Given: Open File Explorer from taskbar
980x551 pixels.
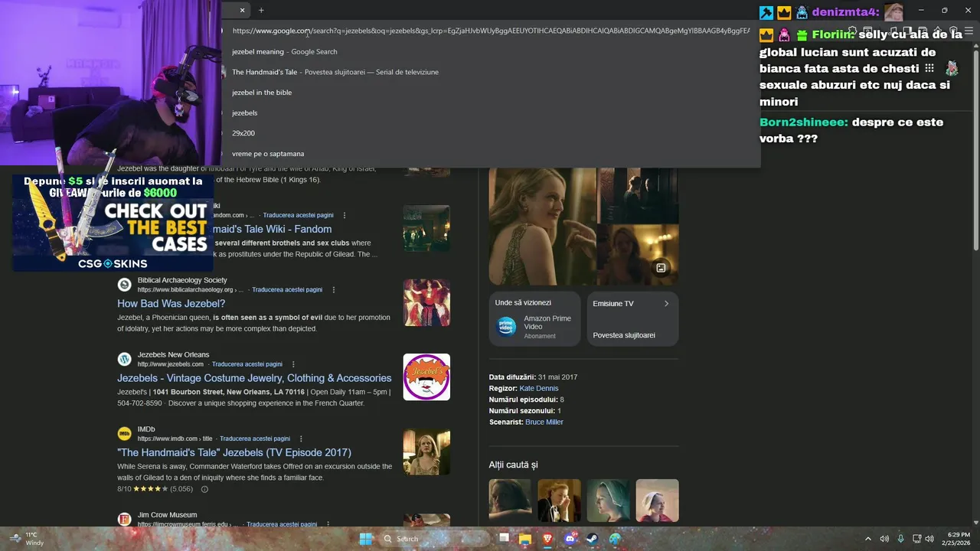Looking at the screenshot, I should coord(525,539).
